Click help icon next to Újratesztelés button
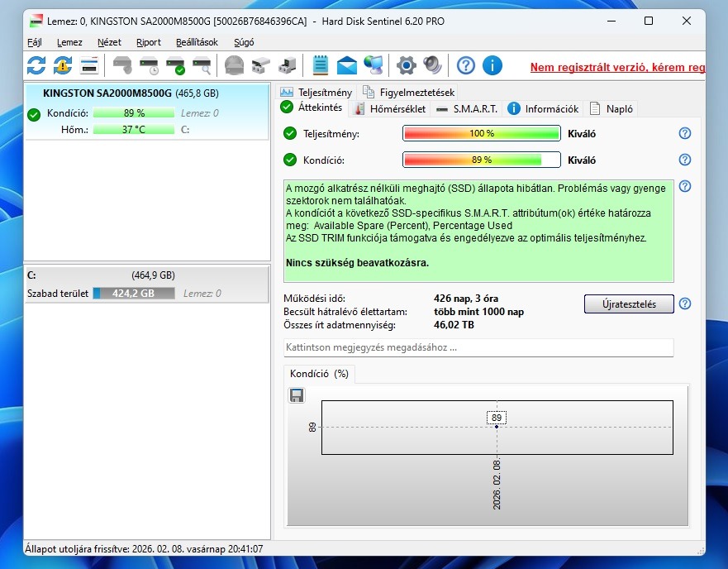The image size is (728, 569). click(685, 304)
